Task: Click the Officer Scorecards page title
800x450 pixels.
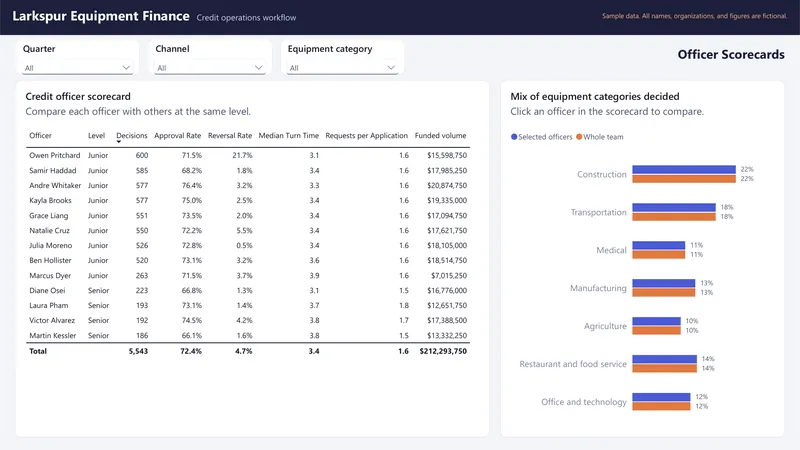Action: point(731,55)
